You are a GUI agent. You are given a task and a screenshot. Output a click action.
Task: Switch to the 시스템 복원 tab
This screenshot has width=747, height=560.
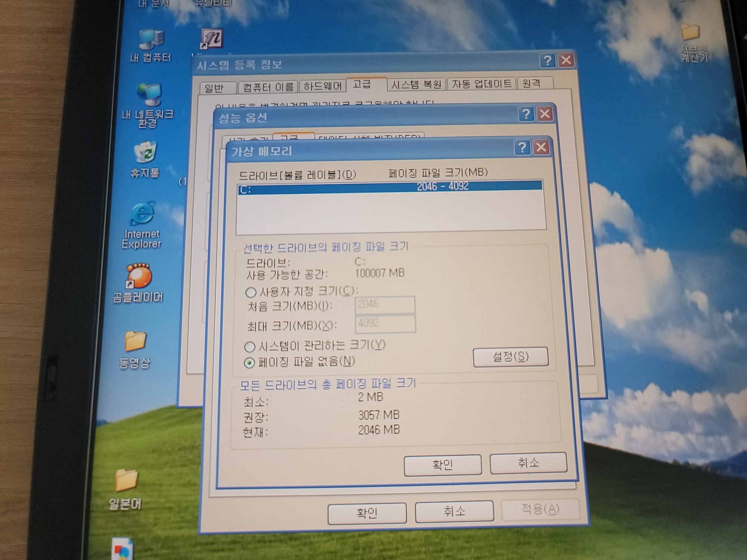click(x=416, y=85)
